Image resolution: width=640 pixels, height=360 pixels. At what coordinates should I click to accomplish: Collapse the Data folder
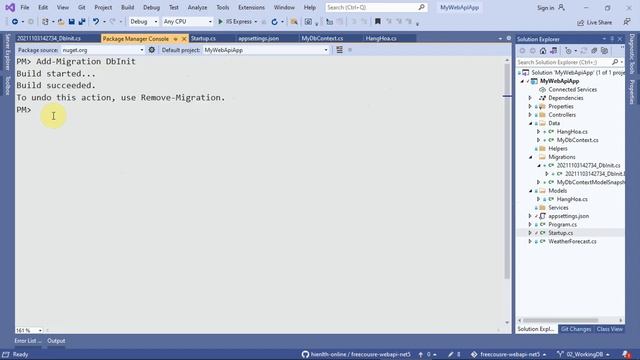click(531, 123)
